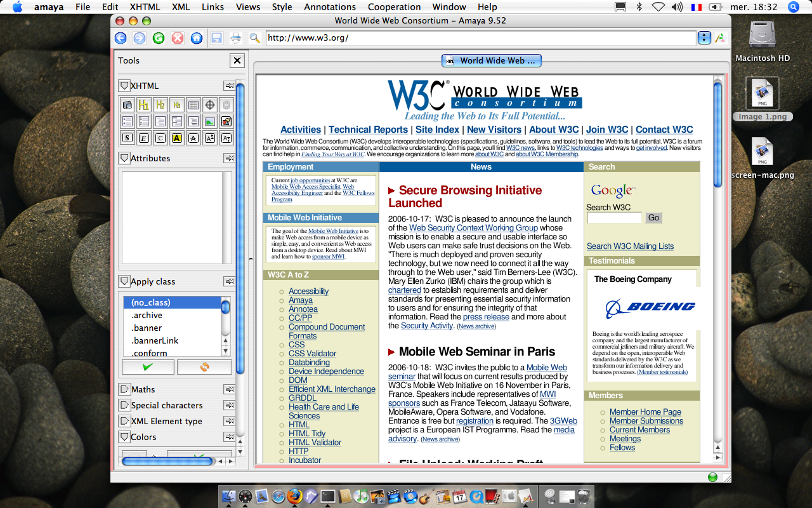Pin the Colors panel
This screenshot has height=508, width=812.
pos(228,437)
